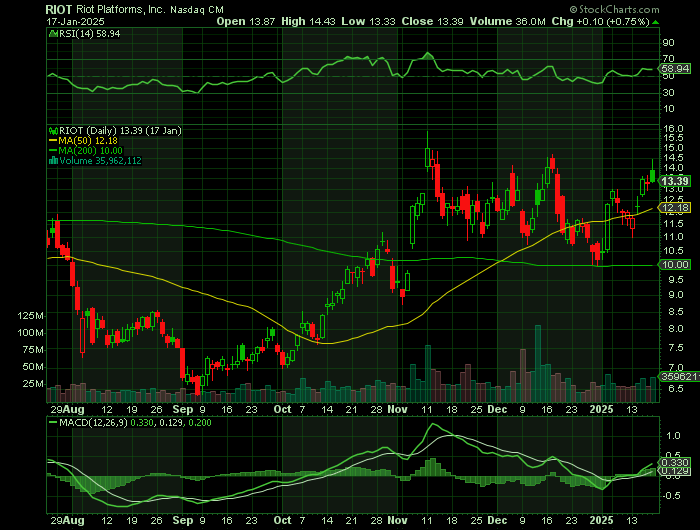The image size is (700, 530).
Task: Click the 10.00 green MA tag on price axis
Action: click(675, 265)
